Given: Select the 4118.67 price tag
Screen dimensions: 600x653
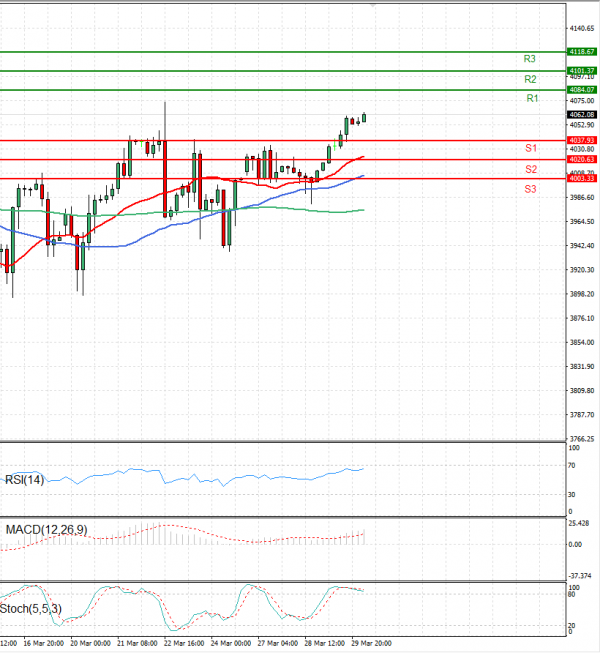Looking at the screenshot, I should (582, 52).
